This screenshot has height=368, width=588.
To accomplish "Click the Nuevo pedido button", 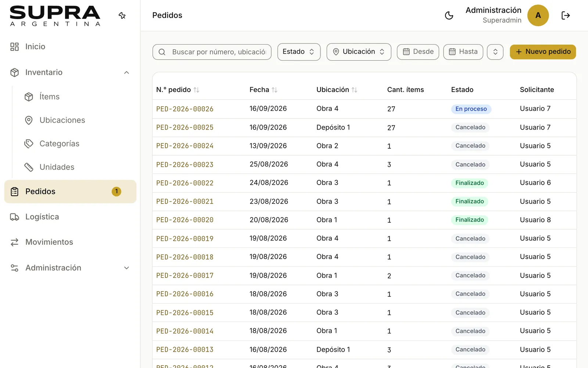I will click(543, 52).
